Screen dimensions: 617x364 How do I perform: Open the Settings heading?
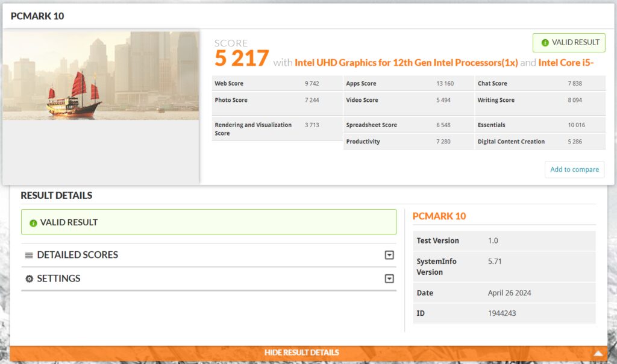[58, 278]
